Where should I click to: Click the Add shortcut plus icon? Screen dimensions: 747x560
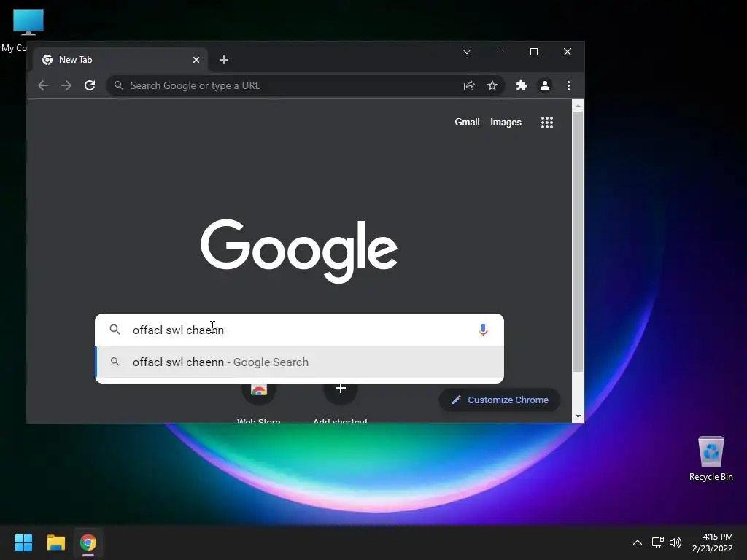point(340,389)
